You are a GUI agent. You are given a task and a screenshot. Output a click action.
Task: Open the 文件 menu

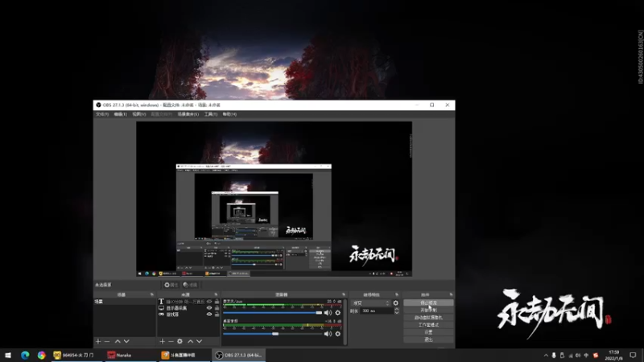102,114
